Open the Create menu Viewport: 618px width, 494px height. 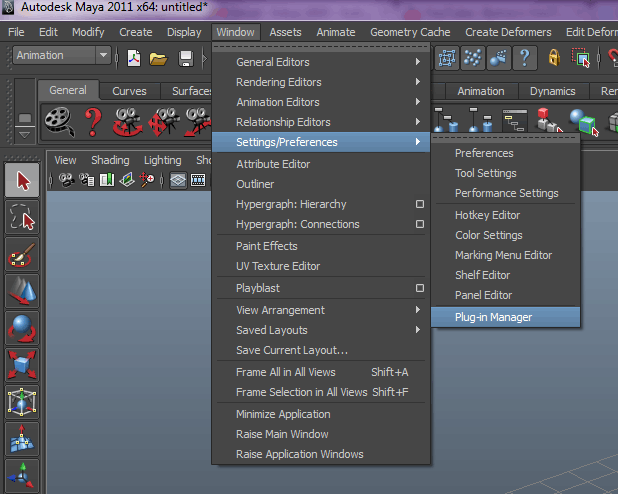click(136, 32)
